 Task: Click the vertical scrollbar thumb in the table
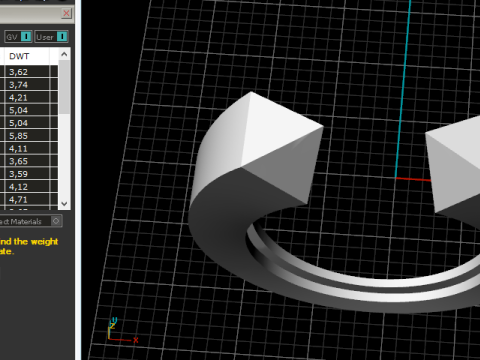tap(64, 87)
